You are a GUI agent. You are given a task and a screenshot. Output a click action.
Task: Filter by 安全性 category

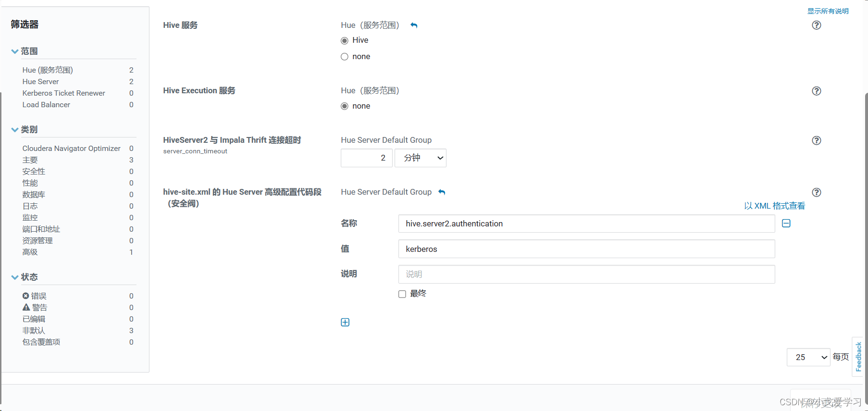tap(34, 172)
